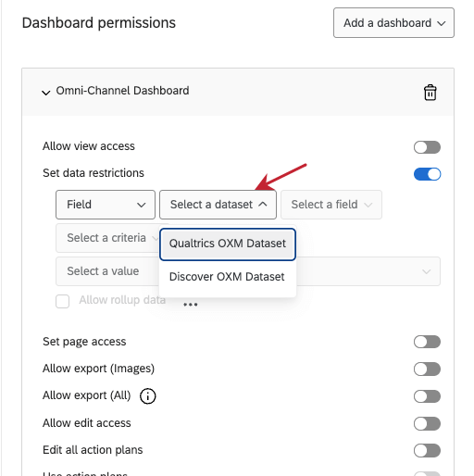Image resolution: width=474 pixels, height=476 pixels.
Task: Toggle Edit all action plans switch
Action: 427,450
